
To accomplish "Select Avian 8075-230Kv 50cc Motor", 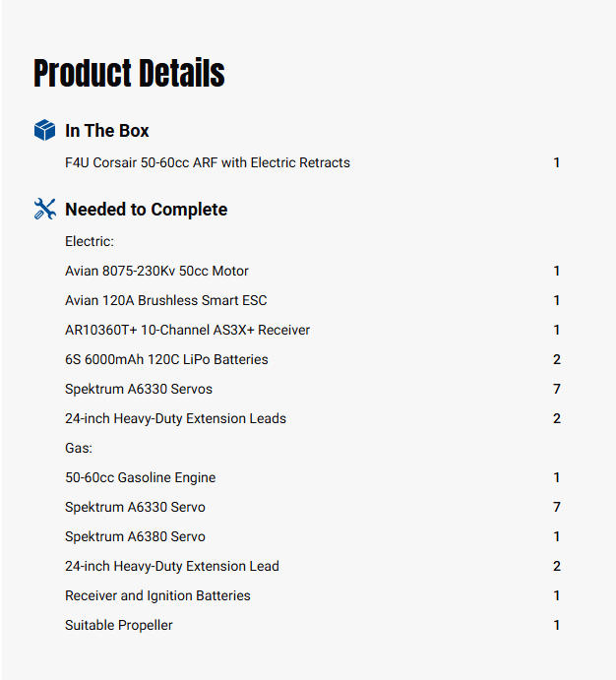I will [156, 271].
